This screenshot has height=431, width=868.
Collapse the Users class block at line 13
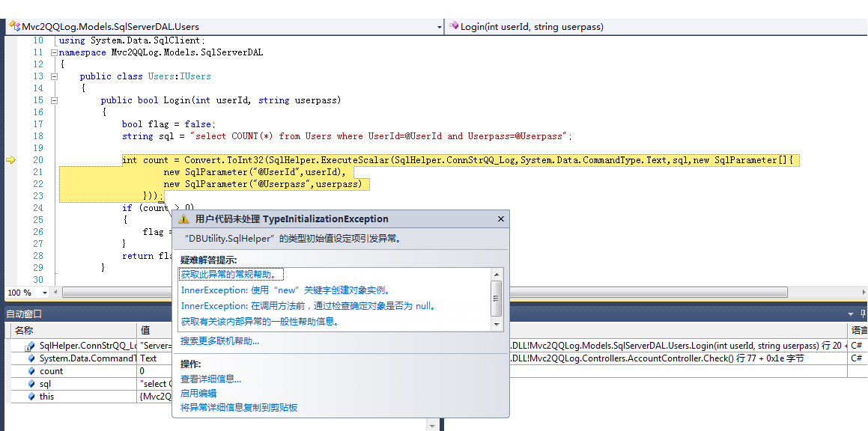[x=54, y=76]
